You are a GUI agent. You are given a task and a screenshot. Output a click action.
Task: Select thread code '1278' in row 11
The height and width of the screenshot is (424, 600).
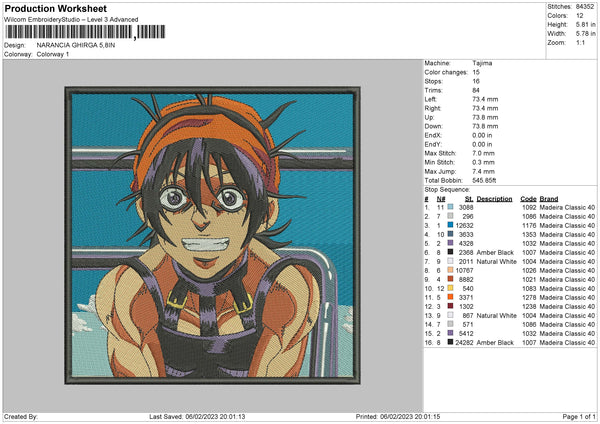click(x=529, y=297)
